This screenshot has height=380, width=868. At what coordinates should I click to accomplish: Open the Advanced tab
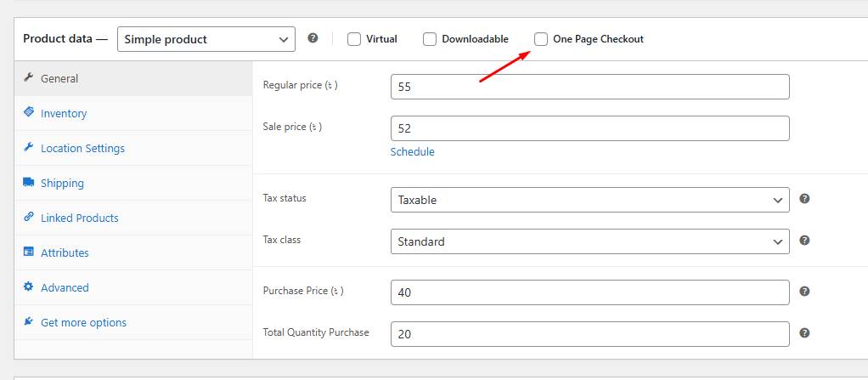(133, 288)
